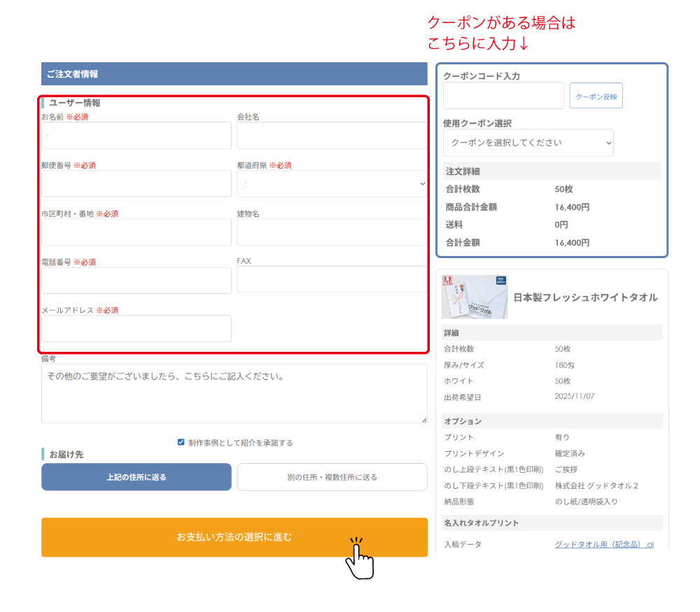Click the クーポンコード入力 text field
700x612 pixels.
point(503,96)
